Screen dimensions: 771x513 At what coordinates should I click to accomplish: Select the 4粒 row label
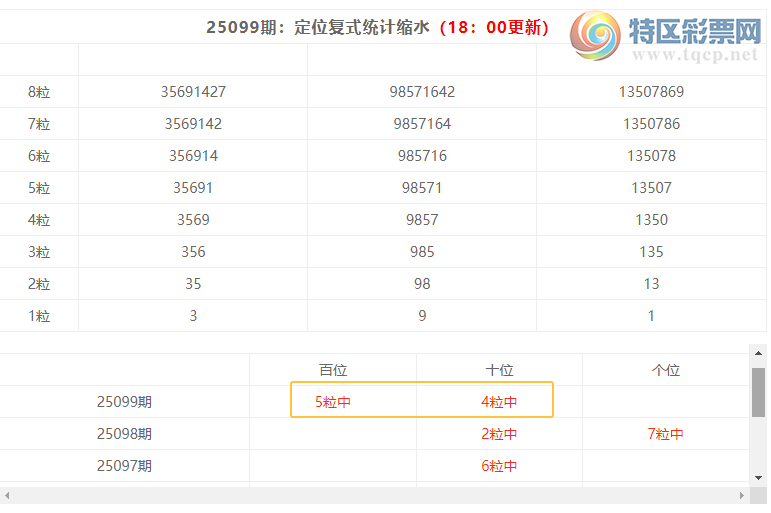pyautogui.click(x=39, y=220)
